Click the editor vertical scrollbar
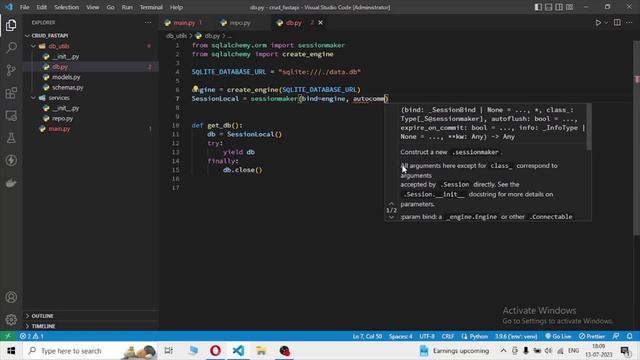This screenshot has height=360, width=640. [x=636, y=138]
